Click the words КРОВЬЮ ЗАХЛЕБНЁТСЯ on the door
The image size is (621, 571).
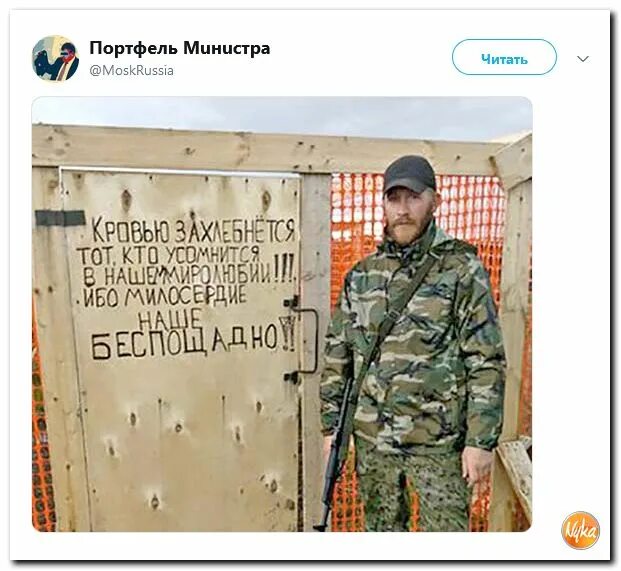194,231
